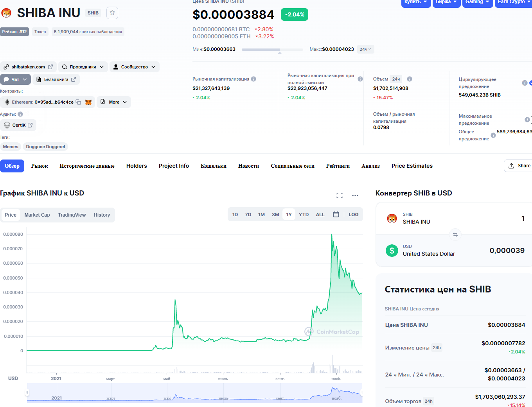Click info icon beside Объем 24ч

pos(410,79)
